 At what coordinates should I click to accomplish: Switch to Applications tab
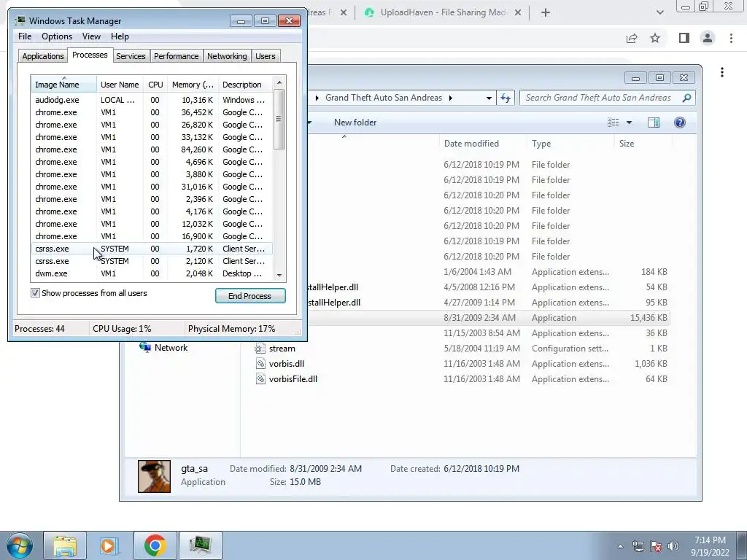coord(43,56)
